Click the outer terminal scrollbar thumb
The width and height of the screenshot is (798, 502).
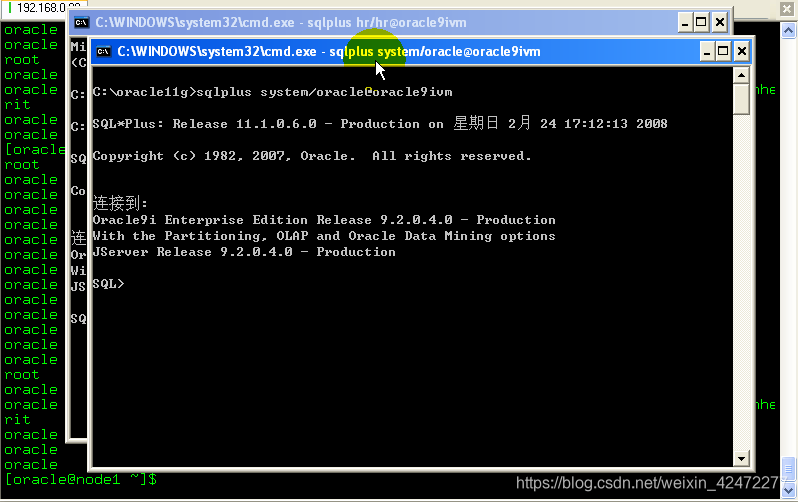click(x=788, y=469)
